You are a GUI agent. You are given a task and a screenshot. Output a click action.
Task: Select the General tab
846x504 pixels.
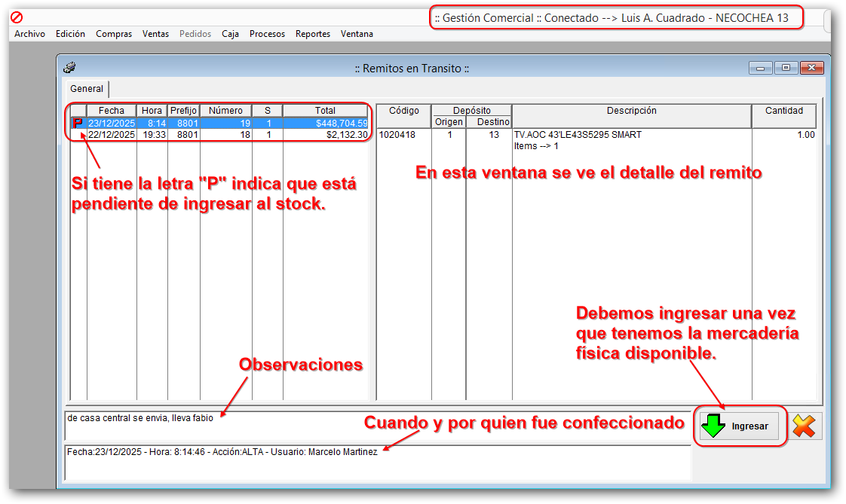(87, 89)
